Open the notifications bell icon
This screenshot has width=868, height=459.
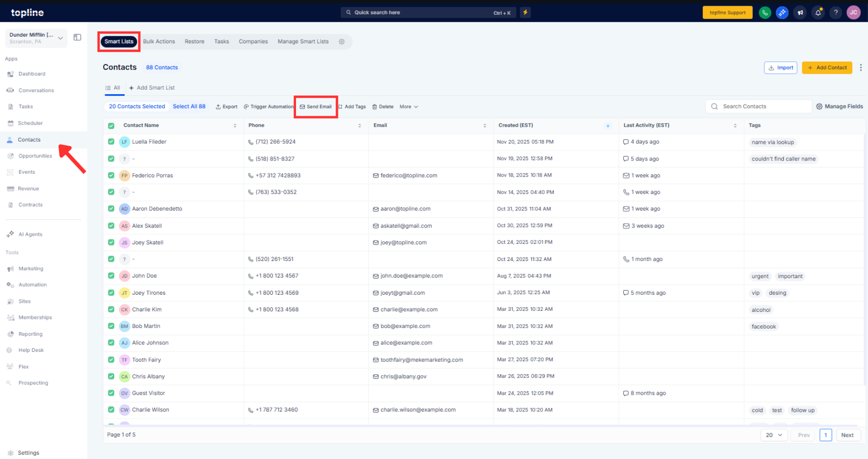click(x=818, y=13)
